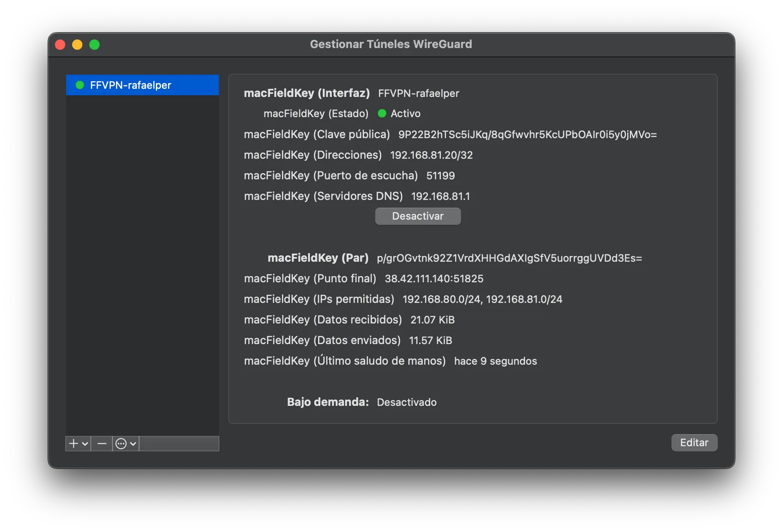Maximize the window with the green button

coord(94,45)
